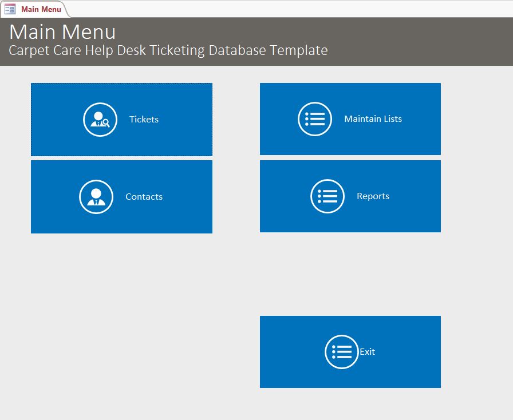The image size is (513, 420).
Task: Click the Tickets person-search icon
Action: (100, 120)
